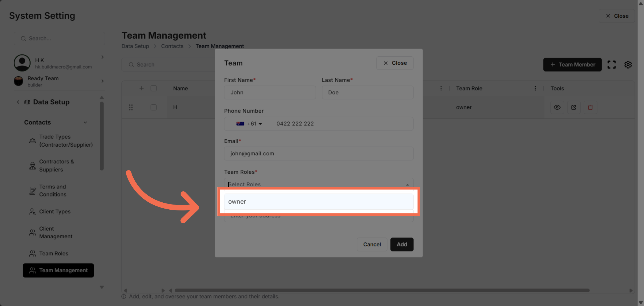Select the owner role option

click(319, 201)
